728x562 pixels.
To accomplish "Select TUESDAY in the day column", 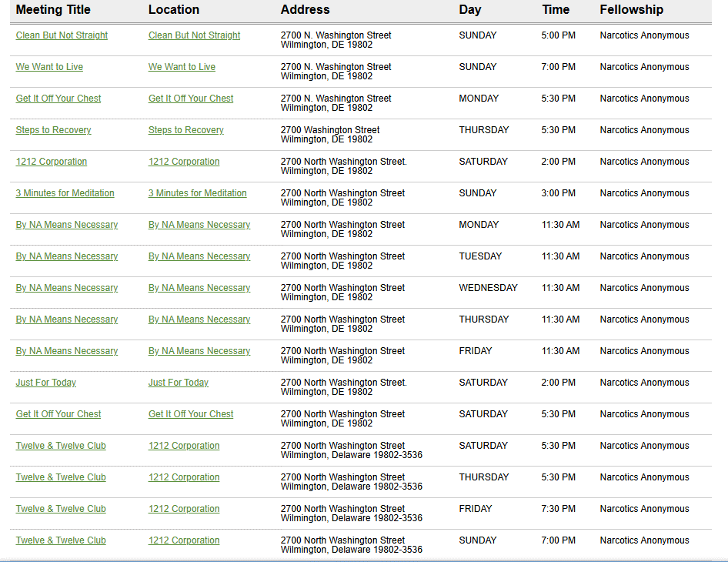I will click(480, 256).
